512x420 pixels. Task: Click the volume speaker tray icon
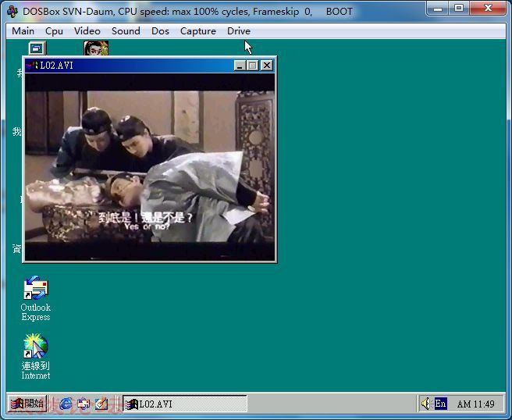pos(425,404)
